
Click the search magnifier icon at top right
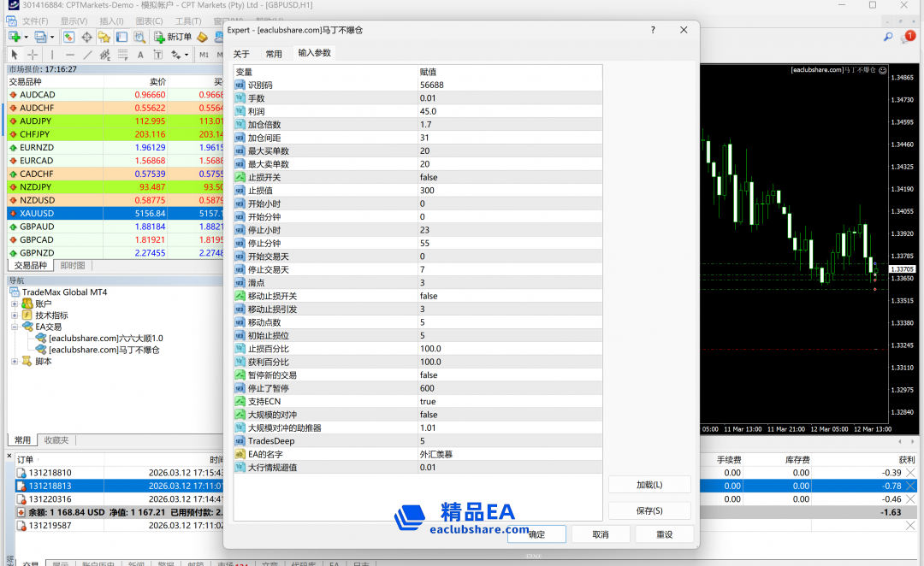pyautogui.click(x=887, y=37)
